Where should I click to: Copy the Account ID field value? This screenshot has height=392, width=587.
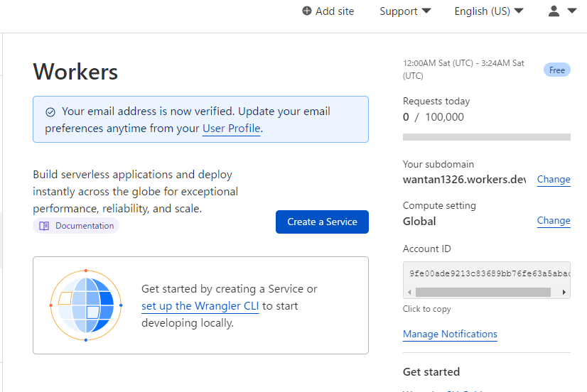(486, 274)
